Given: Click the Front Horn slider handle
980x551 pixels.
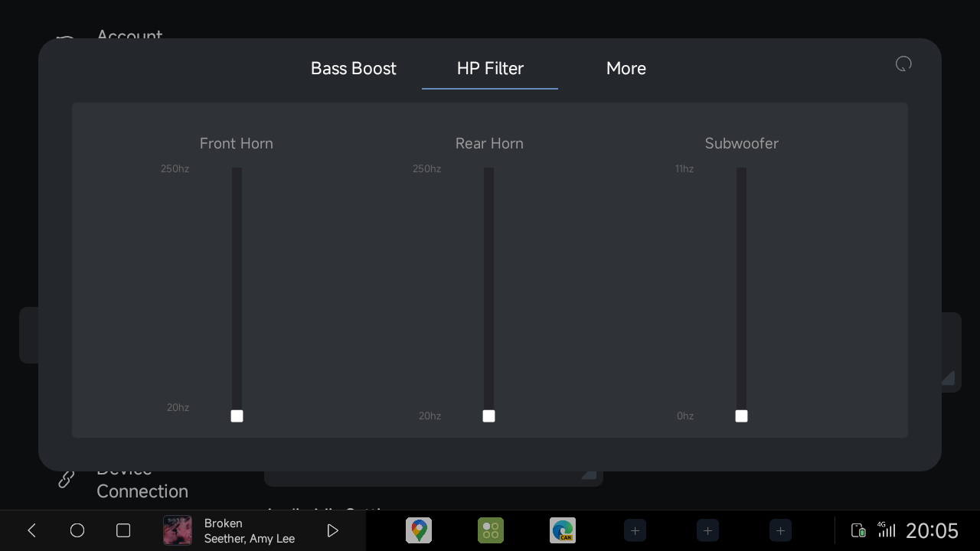Looking at the screenshot, I should tap(237, 416).
